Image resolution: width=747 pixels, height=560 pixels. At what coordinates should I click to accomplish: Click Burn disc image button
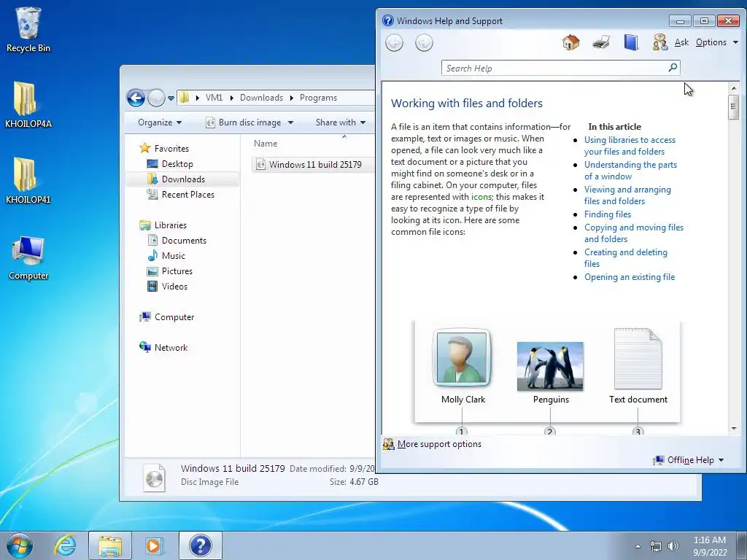pos(244,122)
